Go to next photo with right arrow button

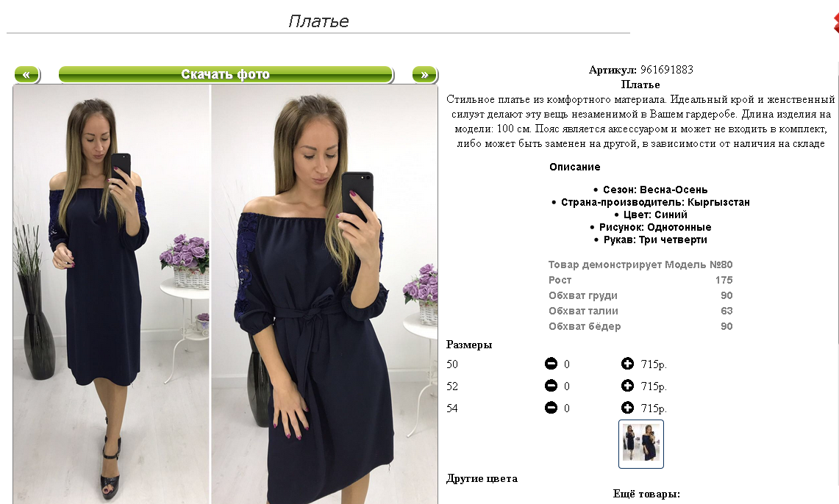(x=425, y=74)
